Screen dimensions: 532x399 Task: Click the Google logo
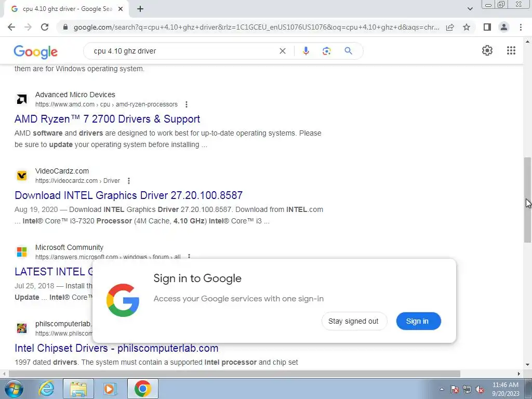tap(36, 51)
